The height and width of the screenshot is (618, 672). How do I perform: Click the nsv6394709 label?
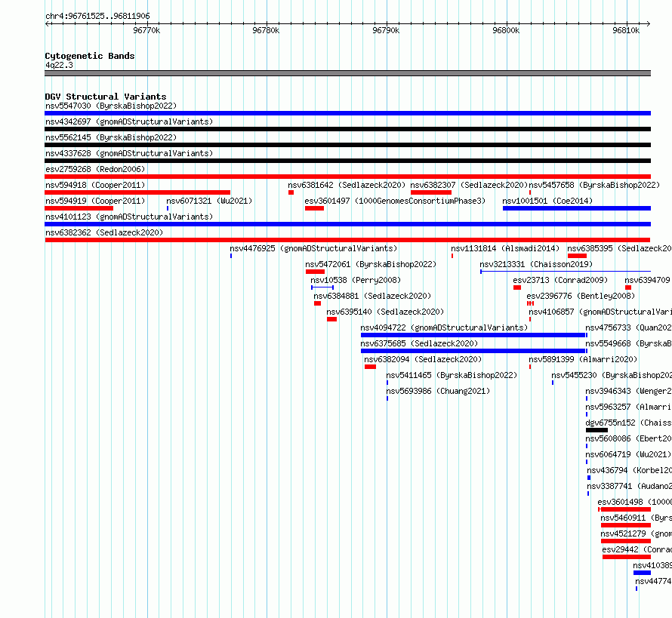[x=648, y=280]
